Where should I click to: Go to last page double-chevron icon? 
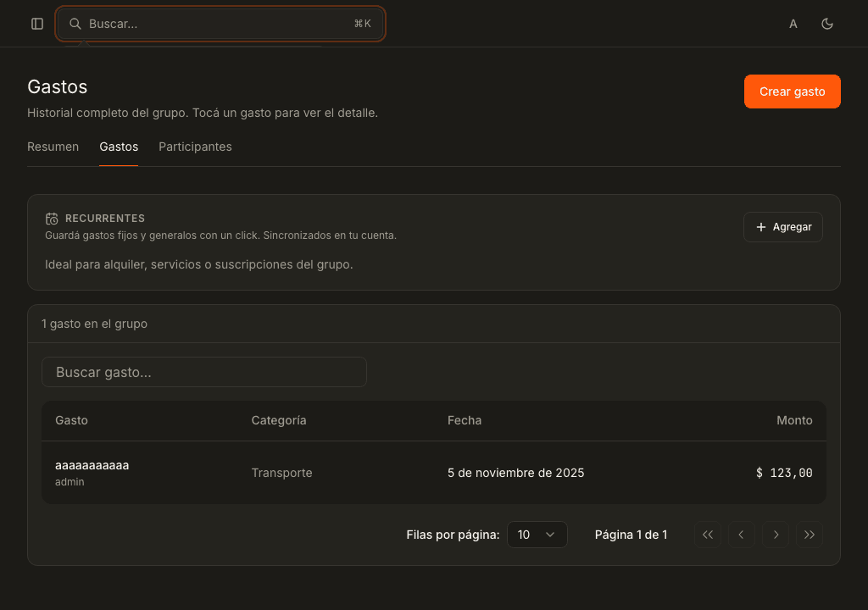click(810, 535)
